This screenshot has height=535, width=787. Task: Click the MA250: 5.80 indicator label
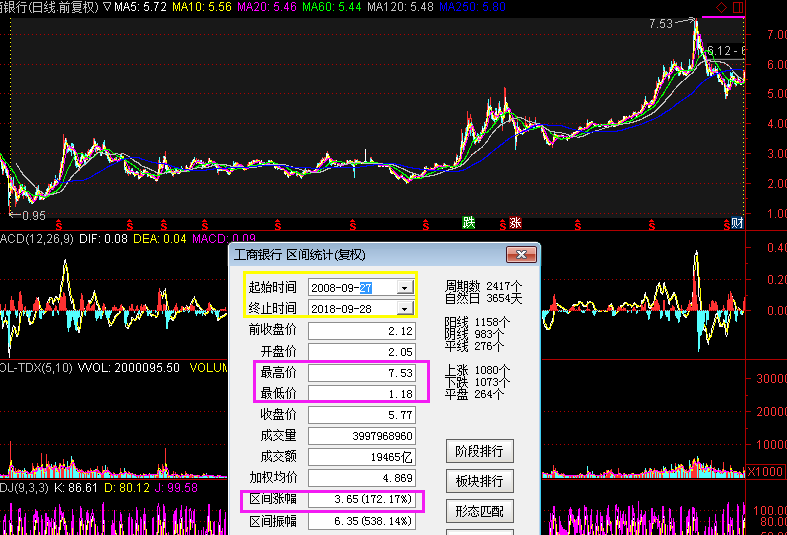tap(472, 7)
